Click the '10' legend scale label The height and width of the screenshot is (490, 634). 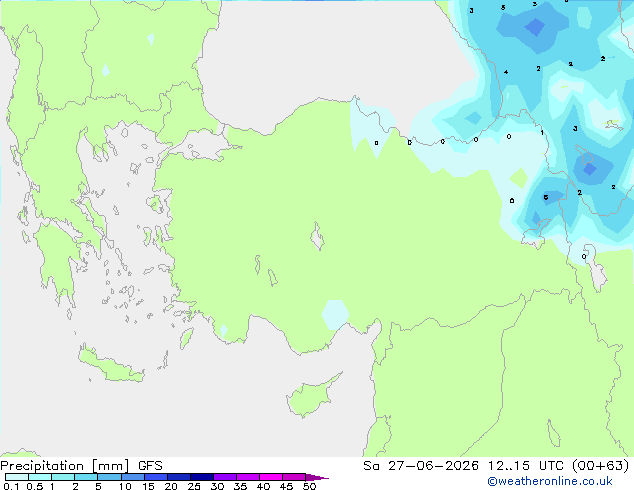[125, 486]
